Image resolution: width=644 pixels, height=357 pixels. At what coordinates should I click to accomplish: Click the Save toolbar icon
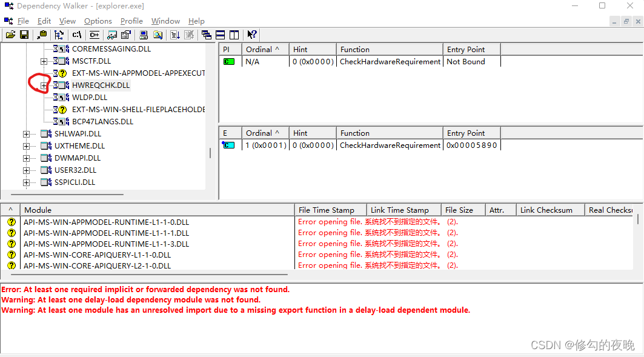(24, 35)
